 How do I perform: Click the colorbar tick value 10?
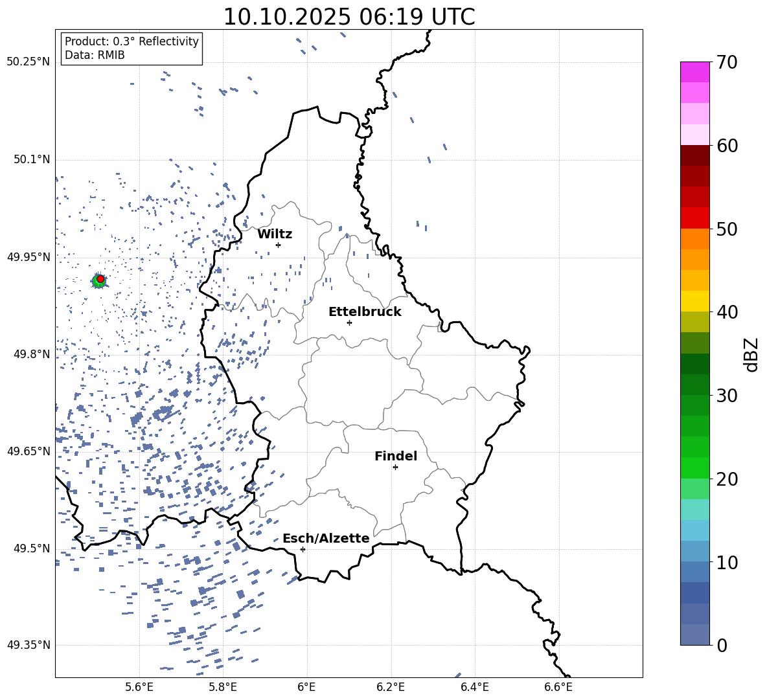click(x=727, y=562)
